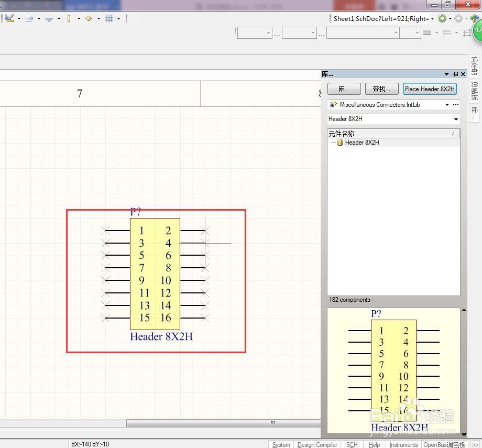
Task: Open the Power sources dropdown arrow
Action: 59,18
